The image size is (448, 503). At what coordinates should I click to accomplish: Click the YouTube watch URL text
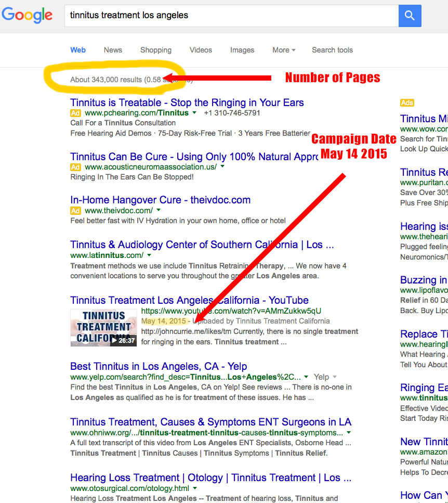point(231,311)
